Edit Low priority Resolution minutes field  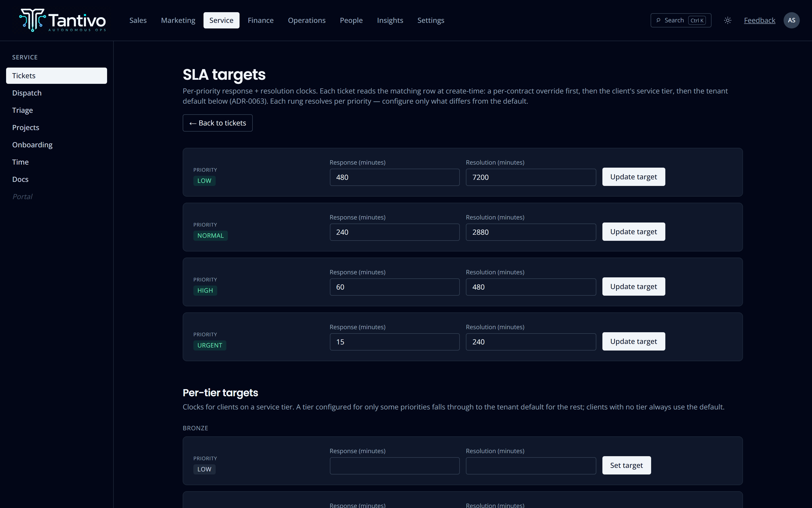pyautogui.click(x=531, y=177)
